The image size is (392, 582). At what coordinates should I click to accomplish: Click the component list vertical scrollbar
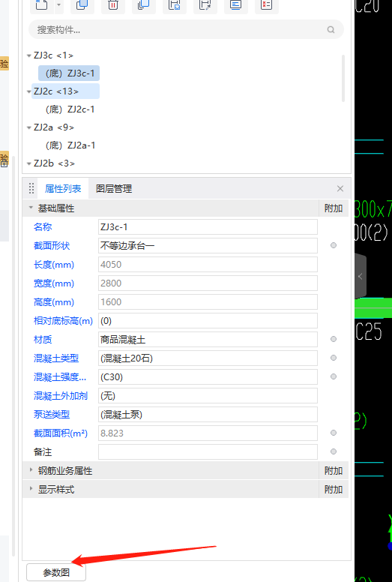tap(343, 78)
